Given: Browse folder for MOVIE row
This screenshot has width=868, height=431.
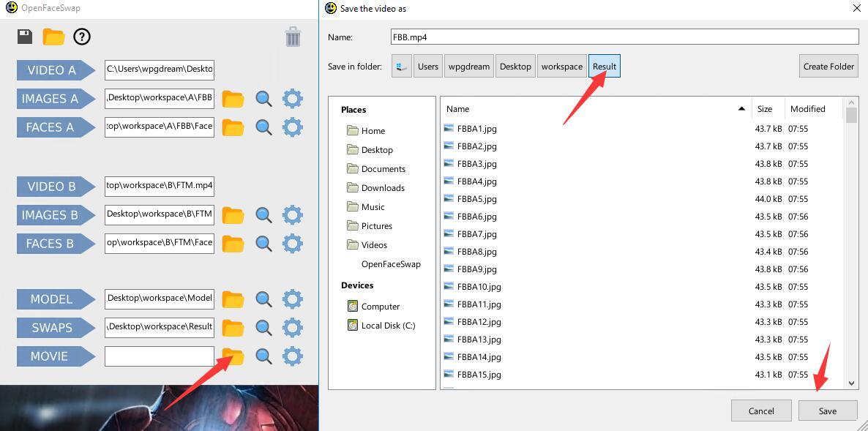Looking at the screenshot, I should [x=233, y=356].
